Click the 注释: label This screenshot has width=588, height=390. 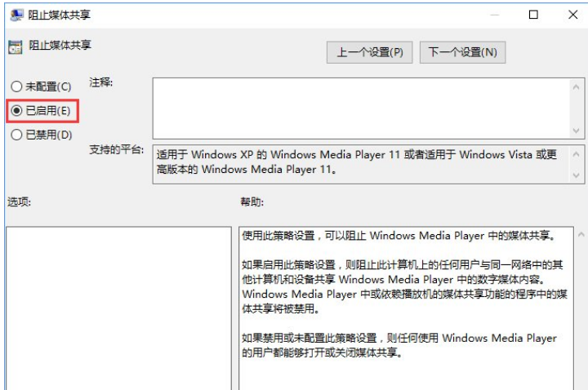[x=101, y=82]
